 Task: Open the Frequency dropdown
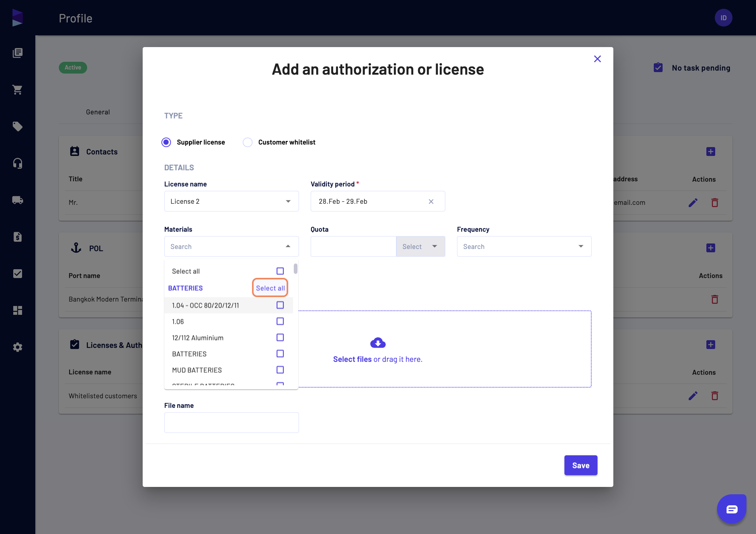point(524,246)
